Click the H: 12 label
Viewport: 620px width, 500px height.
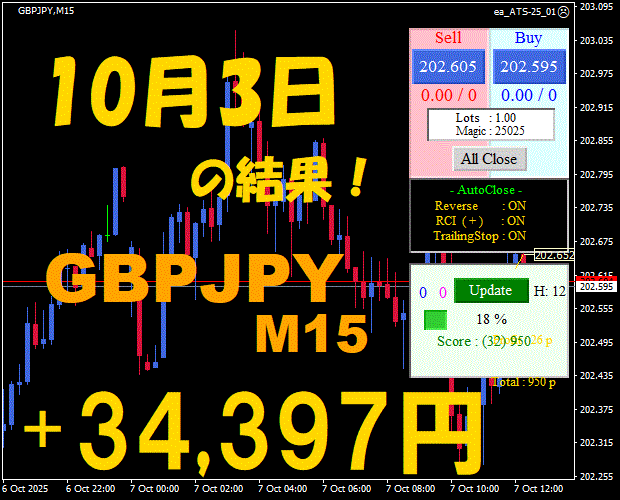[x=550, y=291]
